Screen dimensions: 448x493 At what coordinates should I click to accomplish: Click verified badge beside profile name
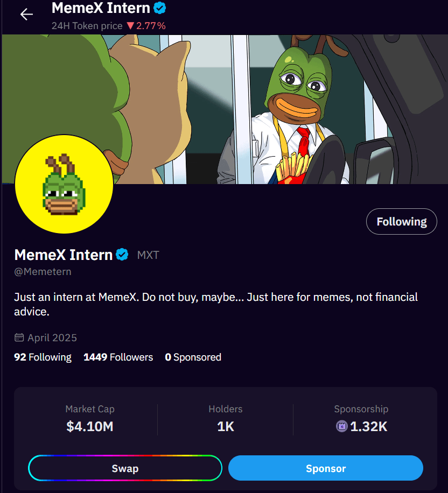coord(122,255)
